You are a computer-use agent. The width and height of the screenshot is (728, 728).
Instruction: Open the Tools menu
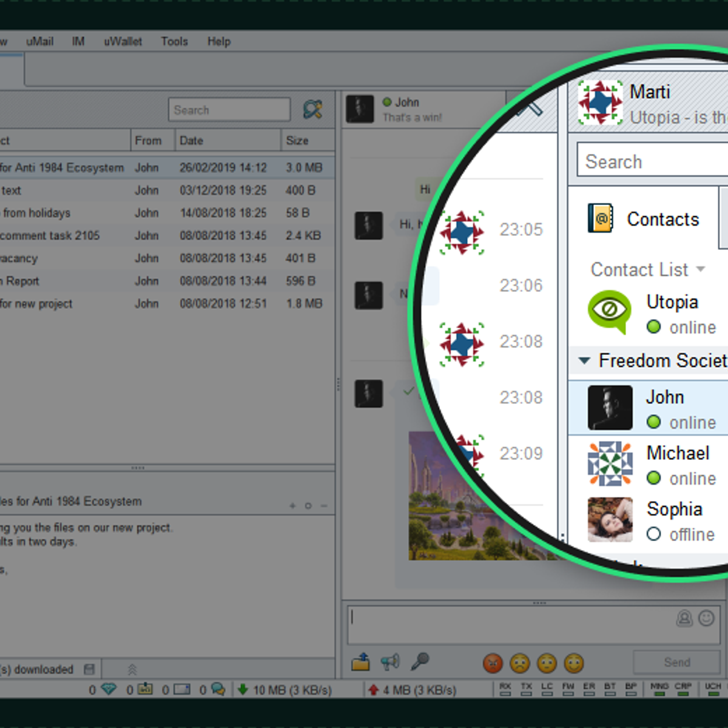pos(174,41)
